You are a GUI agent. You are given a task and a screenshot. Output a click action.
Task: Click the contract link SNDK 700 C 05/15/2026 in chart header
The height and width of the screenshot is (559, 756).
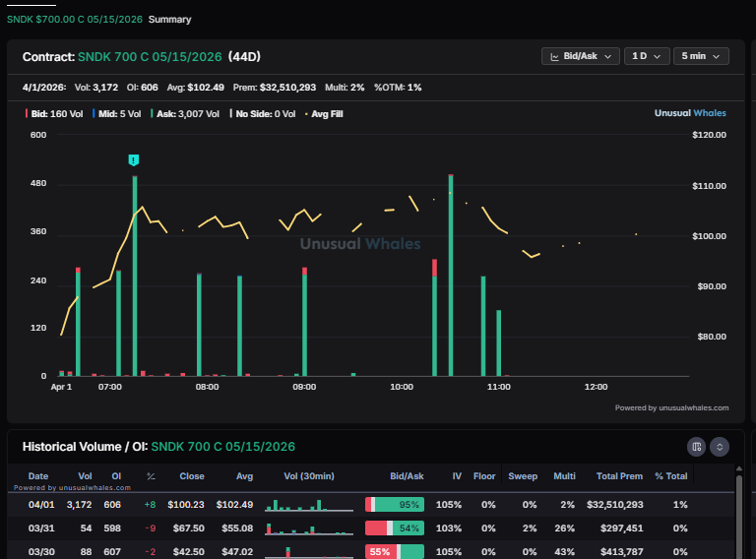pos(150,57)
